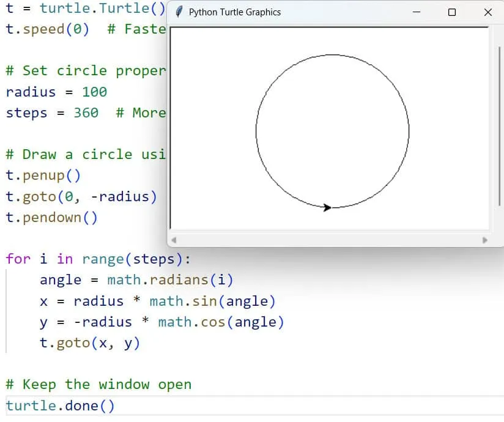Place cursor in math.radians(i) expression

(x=170, y=280)
